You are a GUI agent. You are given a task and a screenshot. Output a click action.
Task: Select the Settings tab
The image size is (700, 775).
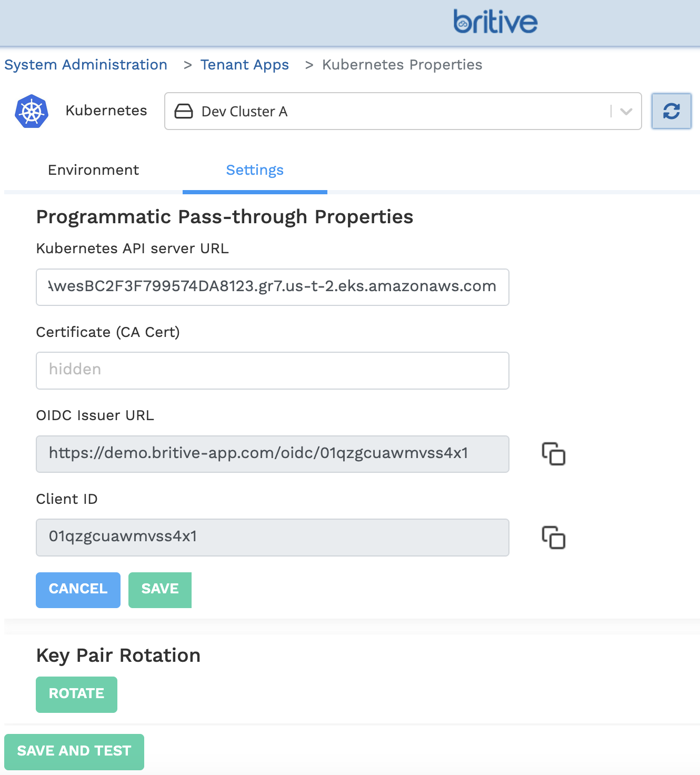point(255,170)
